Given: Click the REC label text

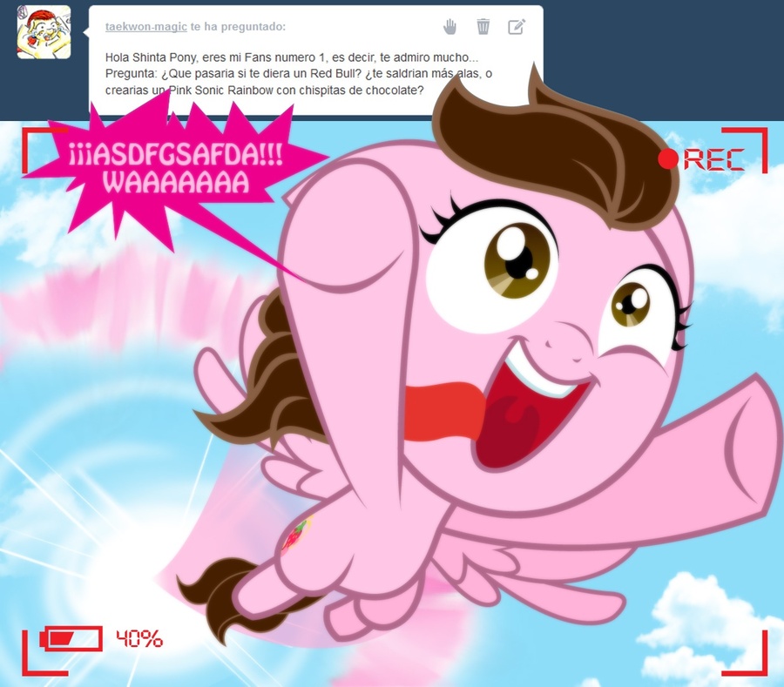Looking at the screenshot, I should (x=714, y=160).
